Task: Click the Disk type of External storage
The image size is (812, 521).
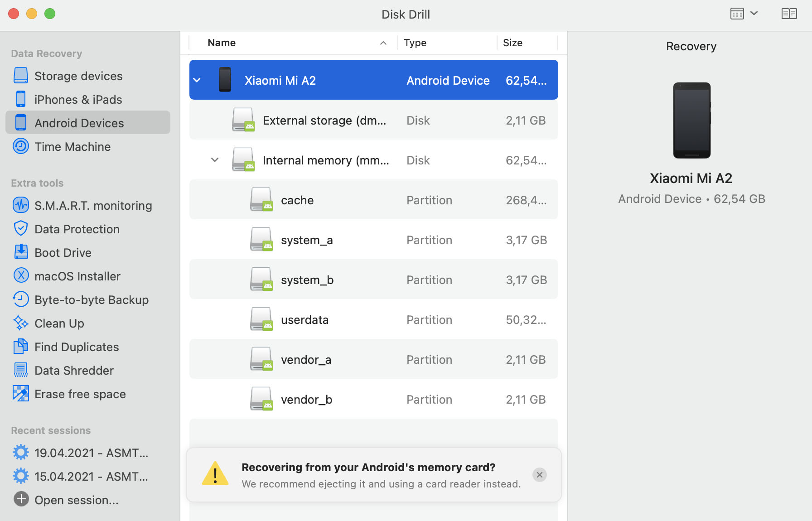Action: [418, 121]
